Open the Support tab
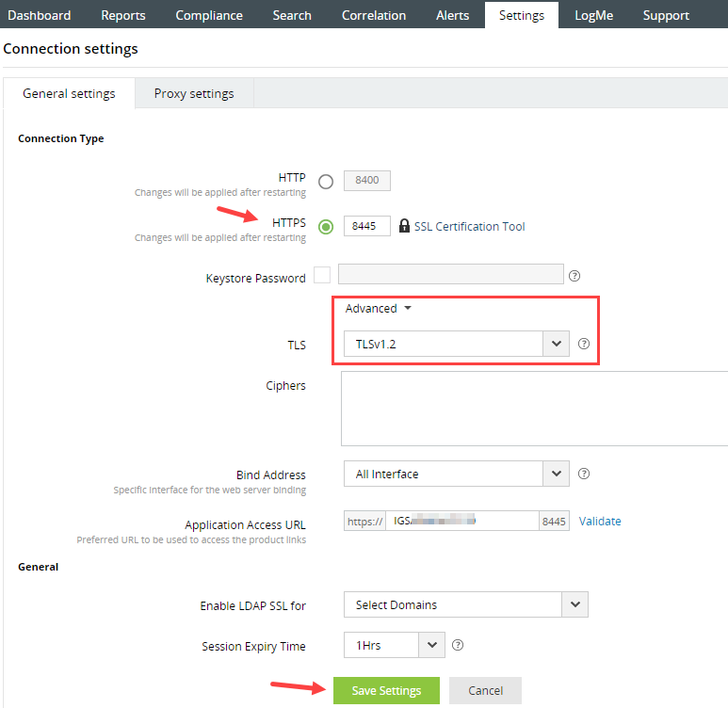The image size is (728, 708). [666, 15]
